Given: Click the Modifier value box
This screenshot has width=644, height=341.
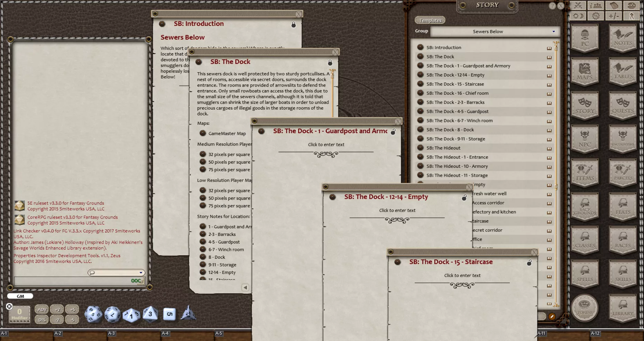Looking at the screenshot, I should coord(19,314).
